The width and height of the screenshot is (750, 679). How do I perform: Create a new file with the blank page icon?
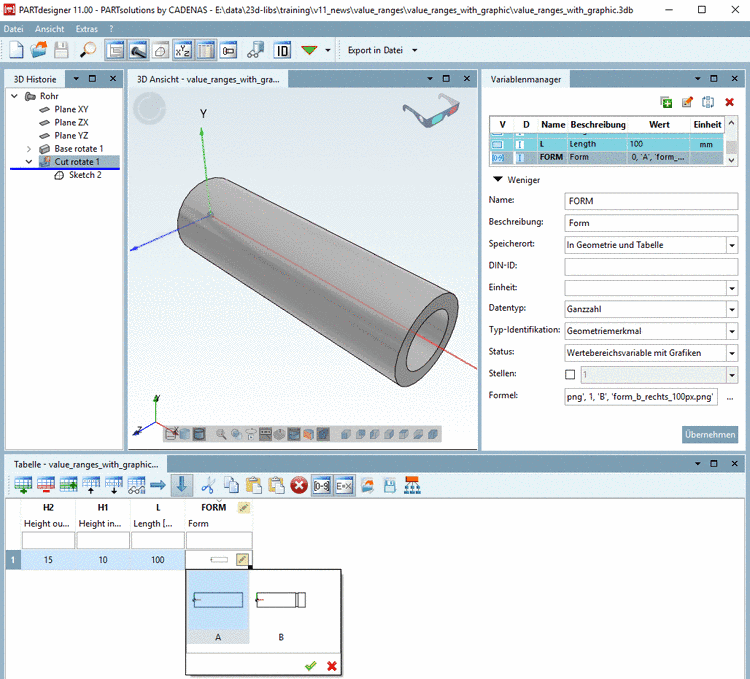coord(16,50)
